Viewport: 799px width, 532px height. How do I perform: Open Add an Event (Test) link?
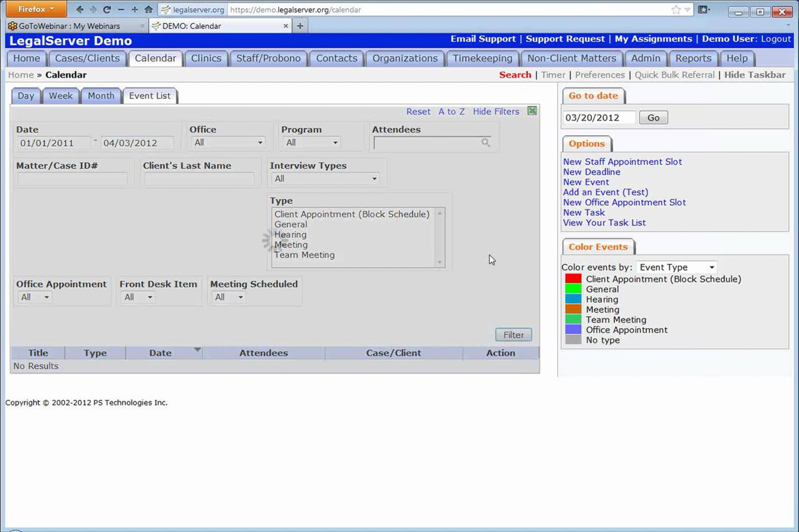pos(606,192)
